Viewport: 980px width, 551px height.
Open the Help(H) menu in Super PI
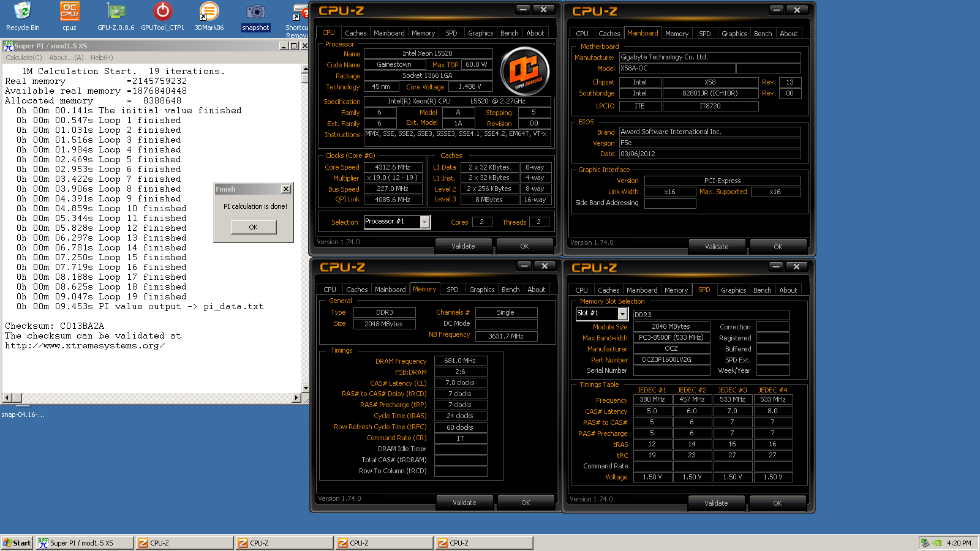[102, 58]
